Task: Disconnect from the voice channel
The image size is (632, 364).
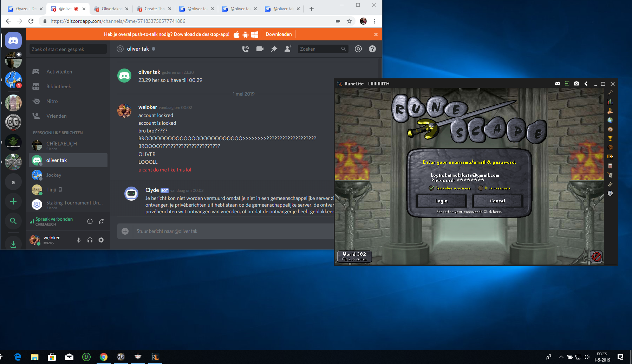Action: click(x=101, y=221)
